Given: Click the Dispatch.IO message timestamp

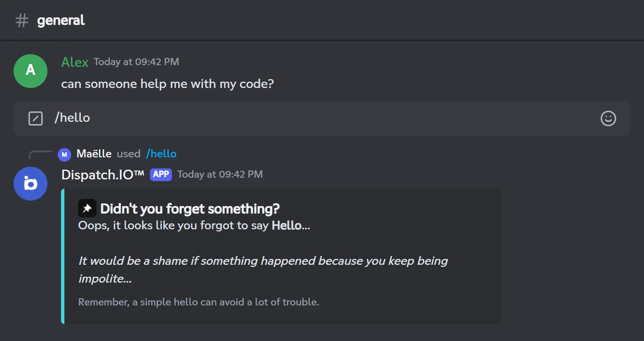Looking at the screenshot, I should pyautogui.click(x=220, y=174).
